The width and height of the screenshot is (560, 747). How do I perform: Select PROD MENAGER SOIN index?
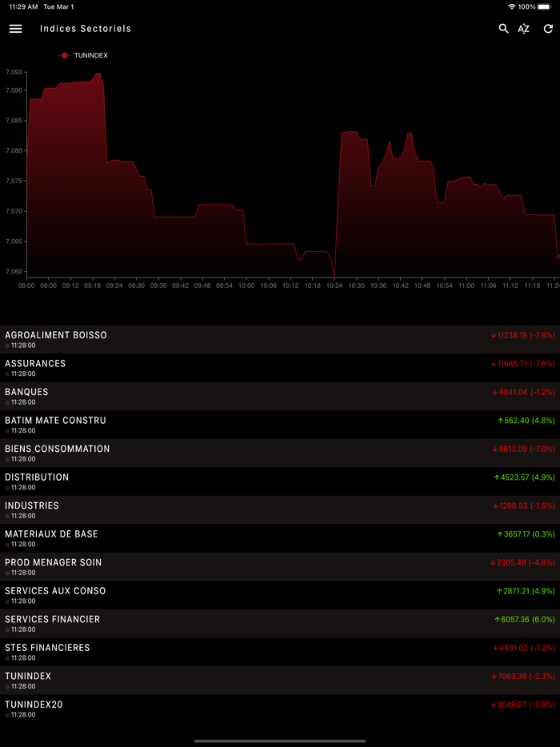[280, 567]
